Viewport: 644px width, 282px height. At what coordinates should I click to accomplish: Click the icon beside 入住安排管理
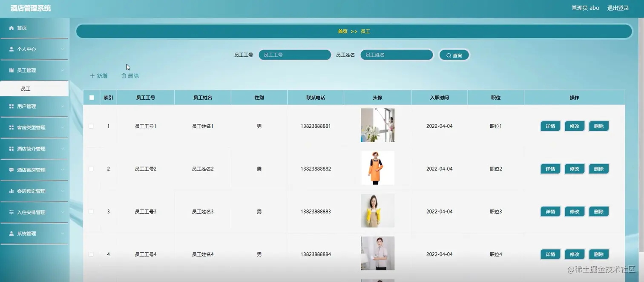pyautogui.click(x=11, y=212)
